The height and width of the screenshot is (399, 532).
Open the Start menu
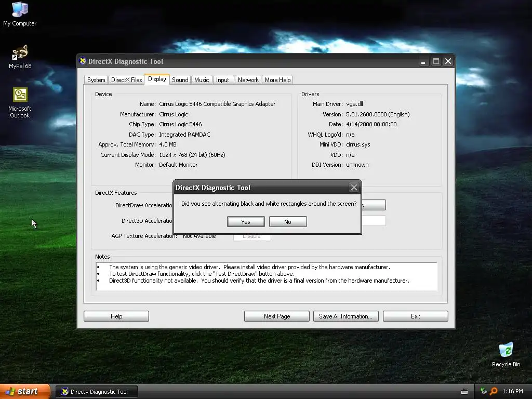click(x=25, y=392)
